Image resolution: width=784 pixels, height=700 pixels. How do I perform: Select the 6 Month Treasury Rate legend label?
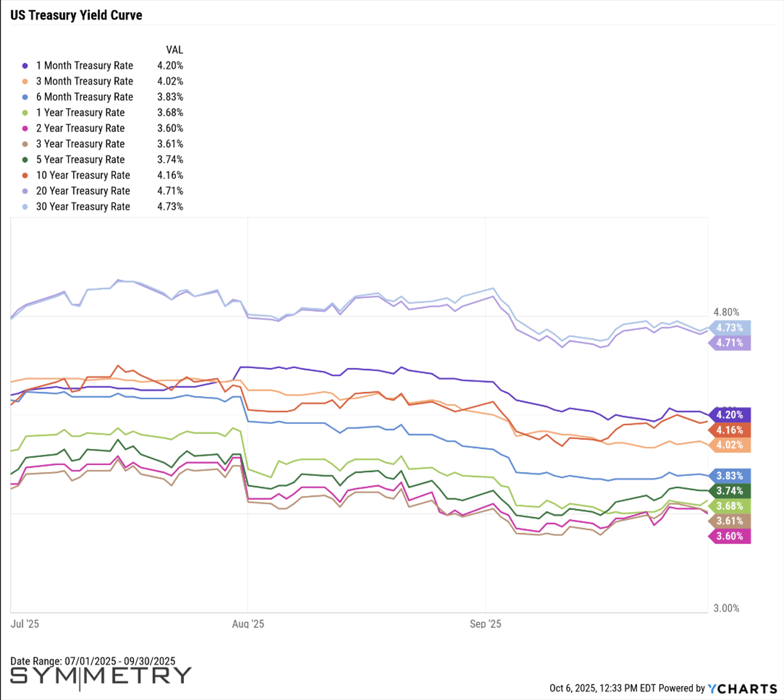point(84,97)
